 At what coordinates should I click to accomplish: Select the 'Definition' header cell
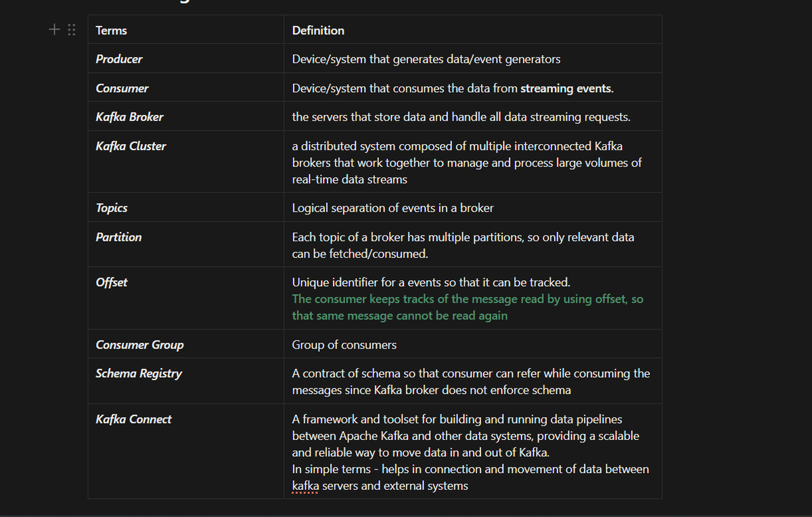coord(473,30)
